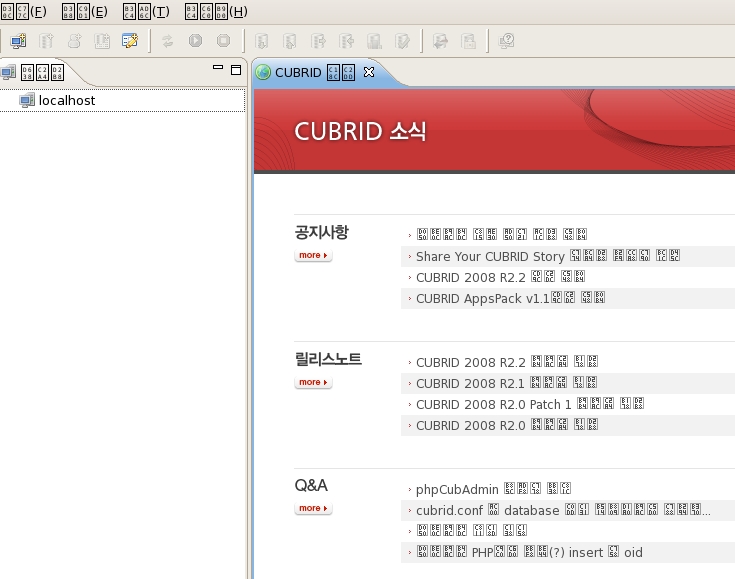Screen dimensions: 735x579
Task: Open the query editor pencil icon
Action: [x=130, y=41]
